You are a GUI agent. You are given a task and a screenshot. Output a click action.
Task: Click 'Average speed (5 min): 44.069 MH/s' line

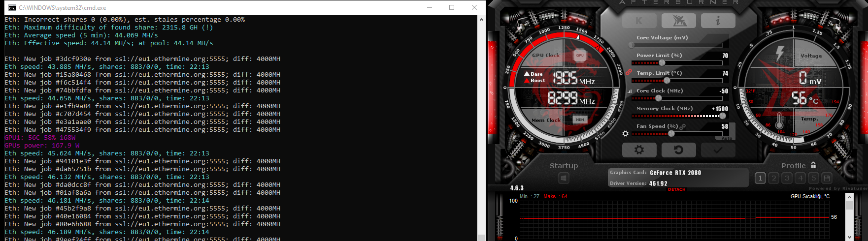coord(81,35)
